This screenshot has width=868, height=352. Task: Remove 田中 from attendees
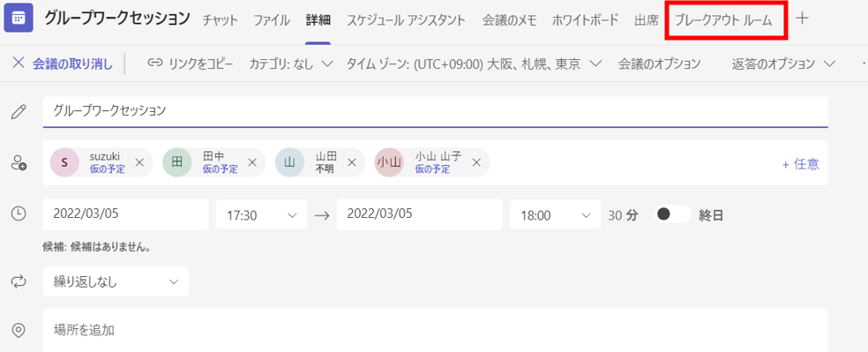[252, 162]
